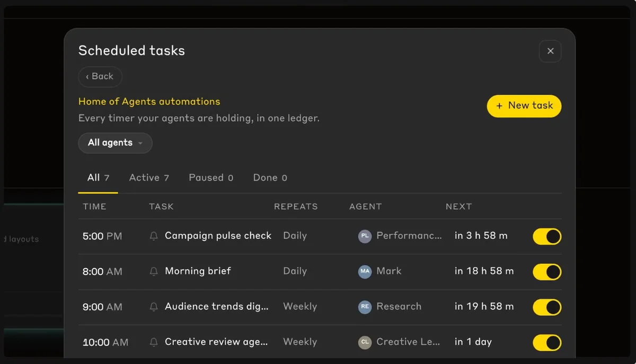Click the AGENT column header

coord(365,207)
